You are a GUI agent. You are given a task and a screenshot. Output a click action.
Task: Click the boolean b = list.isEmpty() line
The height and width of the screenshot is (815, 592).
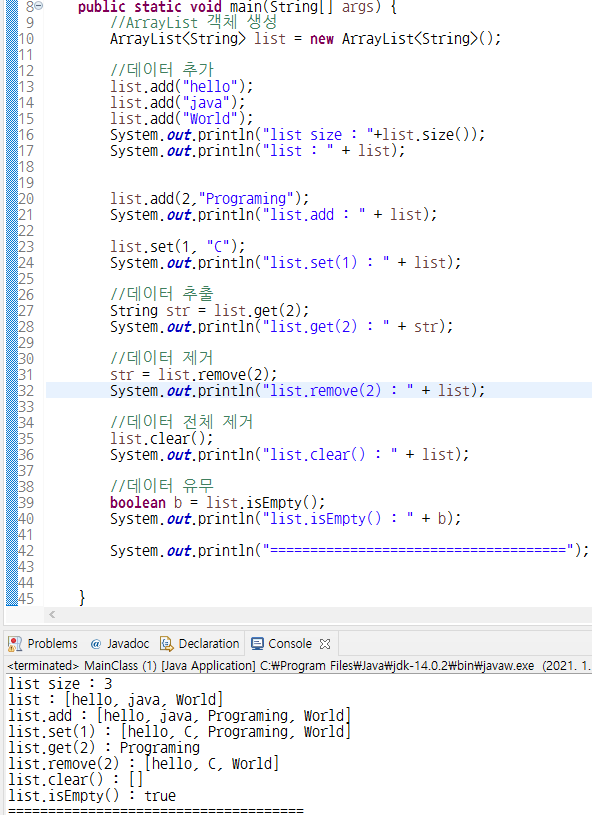(217, 503)
